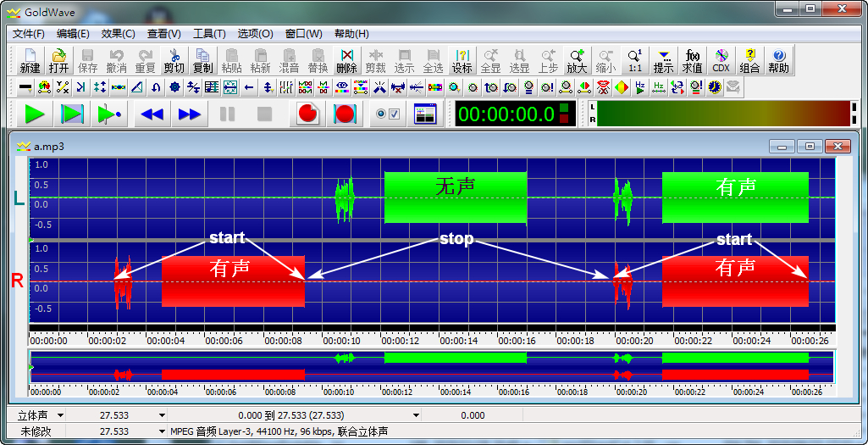Toggle the R right channel label
The height and width of the screenshot is (445, 868).
click(x=17, y=281)
